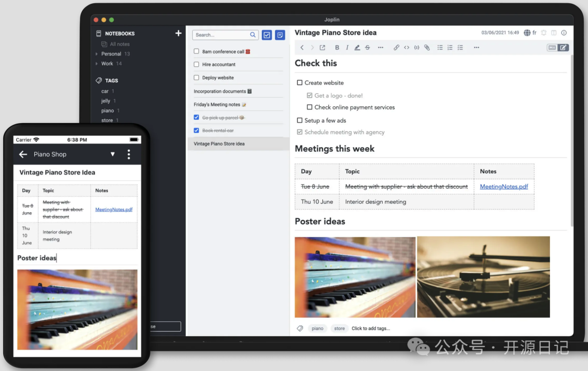Click the note editor scrollbar

[572, 141]
